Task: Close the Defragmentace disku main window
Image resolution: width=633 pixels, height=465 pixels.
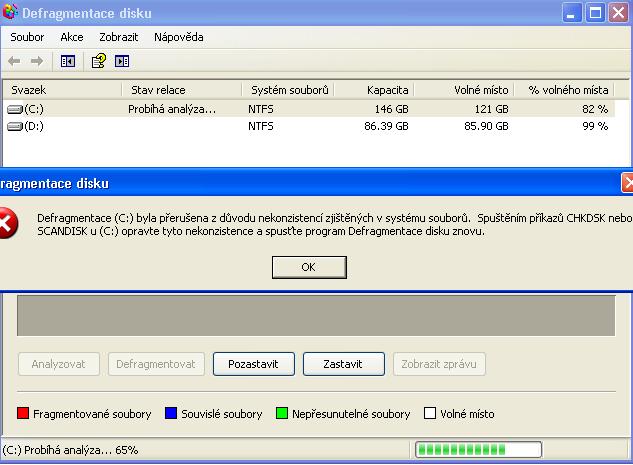Action: [x=618, y=13]
